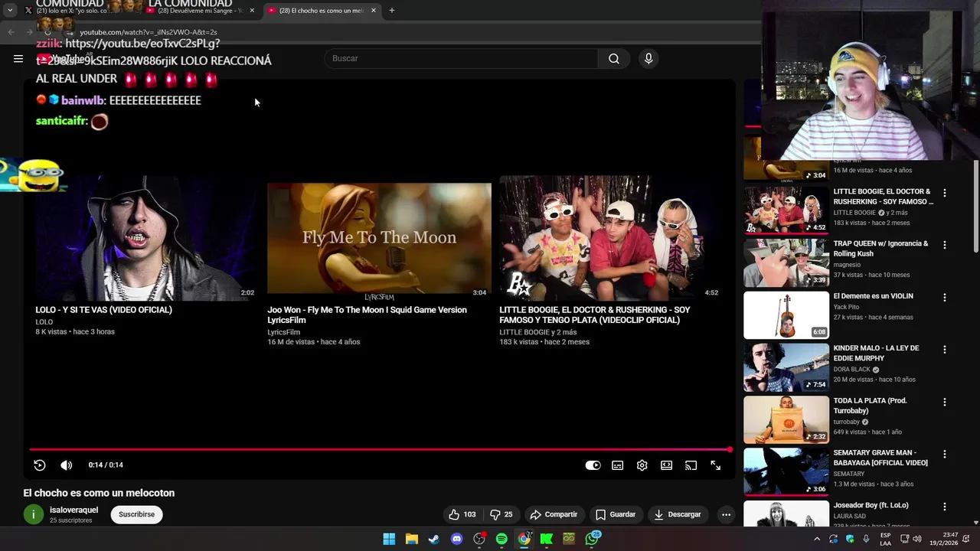Click the Descargar download button
980x551 pixels.
coord(678,514)
